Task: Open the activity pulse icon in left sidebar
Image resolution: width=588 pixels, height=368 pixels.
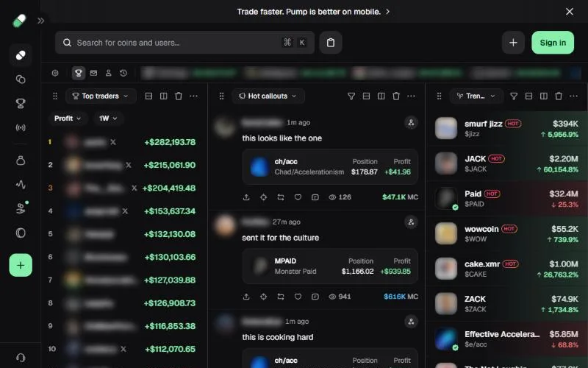Action: [21, 185]
